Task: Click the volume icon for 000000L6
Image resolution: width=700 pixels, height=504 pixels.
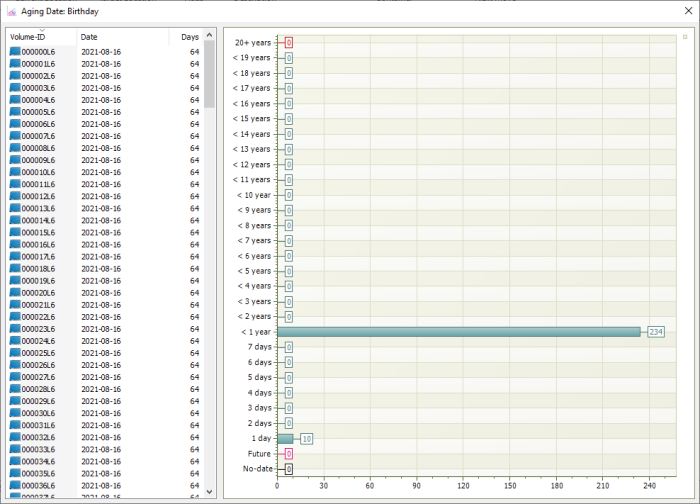Action: (x=15, y=52)
